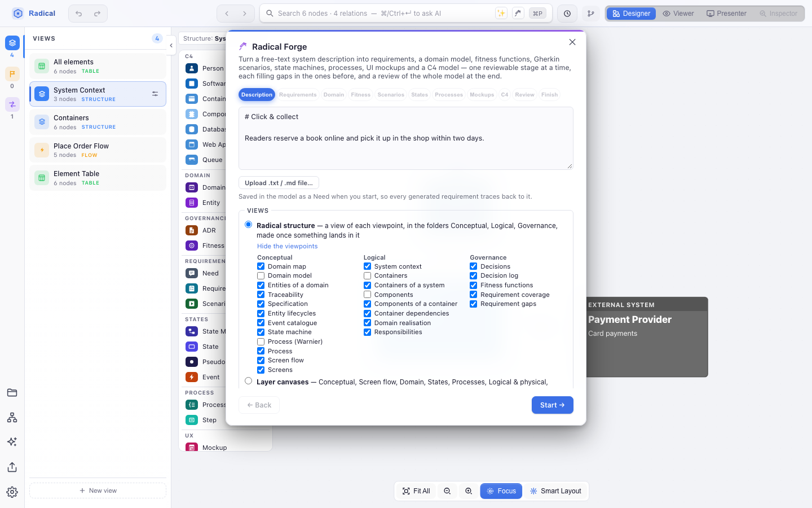Open settings gear in left rail
This screenshot has height=508, width=812.
[12, 492]
